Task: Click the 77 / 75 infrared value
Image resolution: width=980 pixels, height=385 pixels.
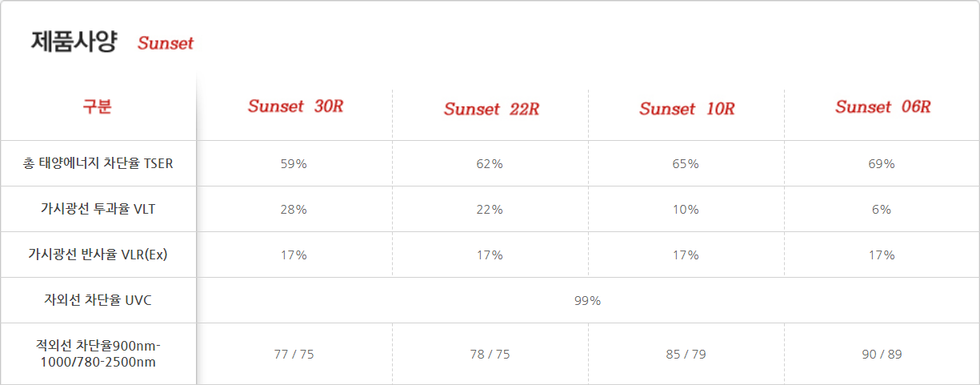Action: pyautogui.click(x=294, y=354)
